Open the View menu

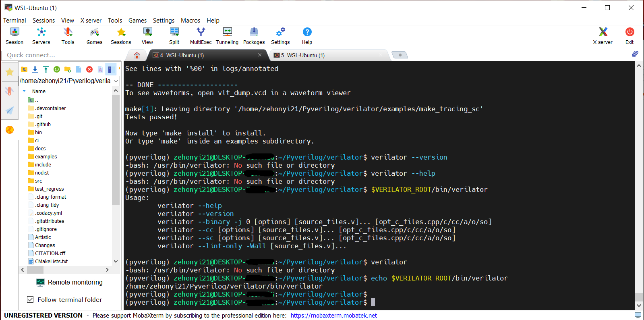[x=68, y=21]
